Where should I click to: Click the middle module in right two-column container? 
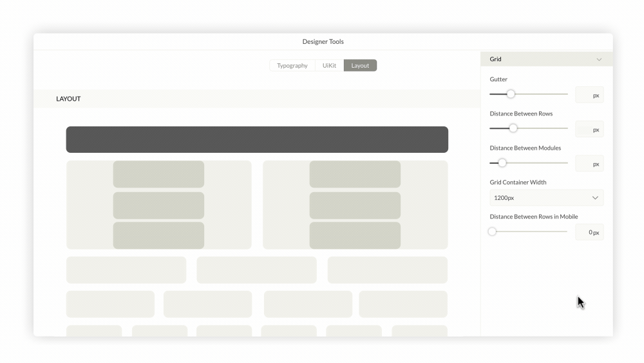(355, 205)
